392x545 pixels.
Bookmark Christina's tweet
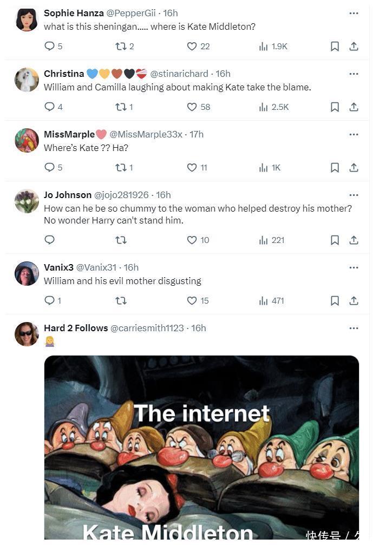[335, 107]
